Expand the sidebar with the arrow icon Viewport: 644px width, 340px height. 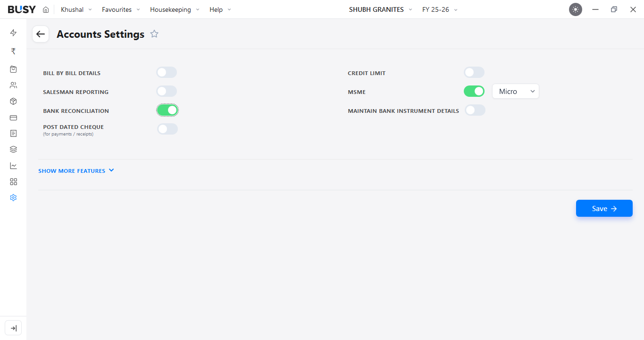[x=13, y=328]
